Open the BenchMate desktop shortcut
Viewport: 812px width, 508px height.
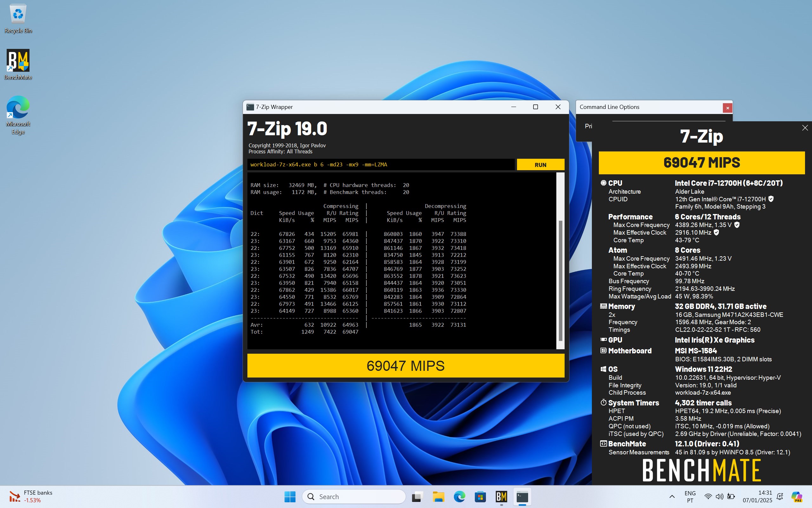[x=18, y=64]
